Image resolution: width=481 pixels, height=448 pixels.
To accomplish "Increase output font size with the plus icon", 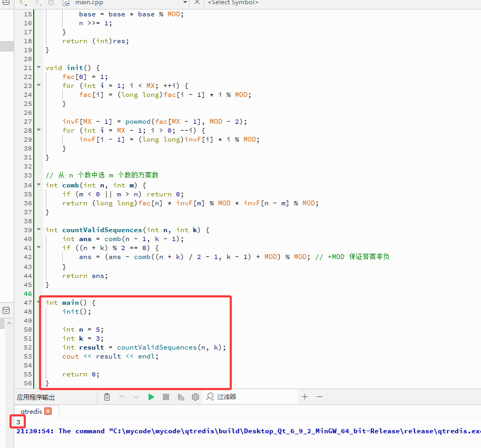I will pos(305,397).
